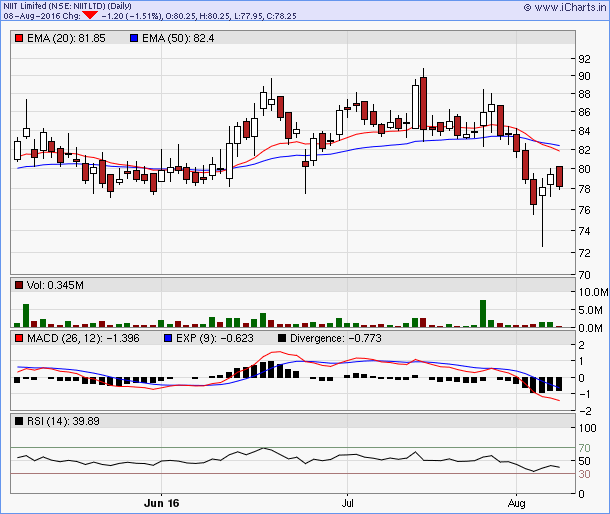Click the 92 price axis label
Screen dimensions: 610x514
coord(584,59)
